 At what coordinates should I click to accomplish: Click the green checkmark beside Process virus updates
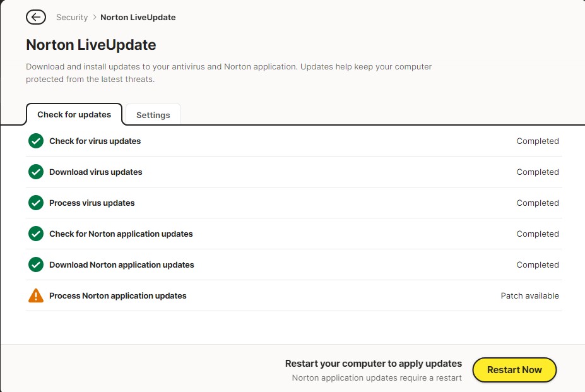coord(36,203)
